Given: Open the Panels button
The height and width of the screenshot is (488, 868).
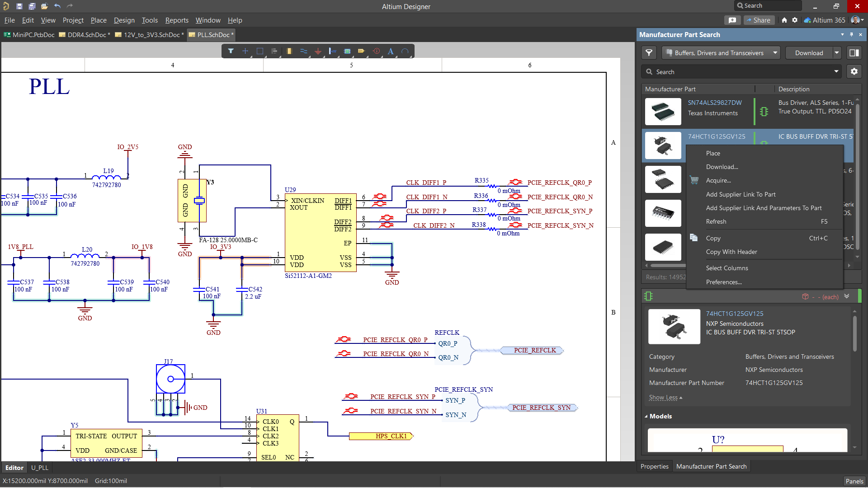Looking at the screenshot, I should click(854, 481).
